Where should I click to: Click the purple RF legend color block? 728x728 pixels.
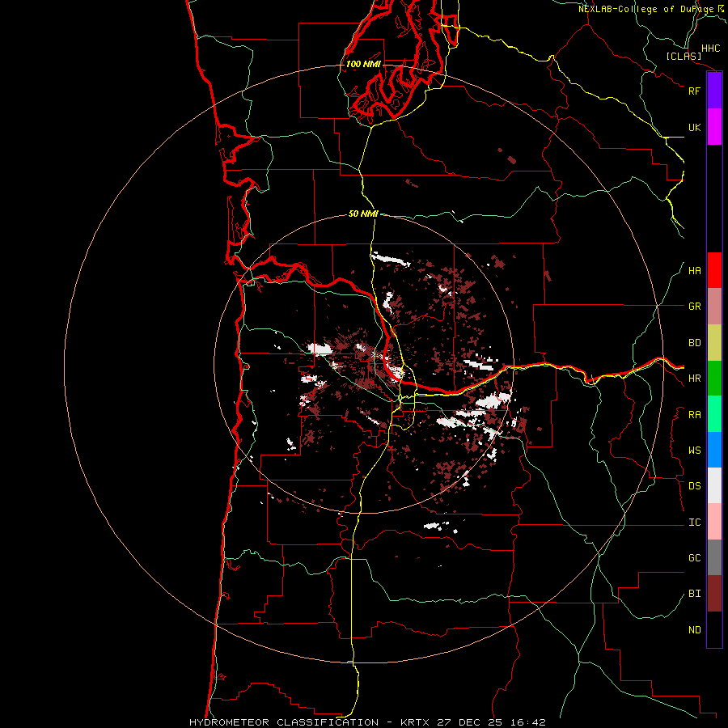(714, 91)
